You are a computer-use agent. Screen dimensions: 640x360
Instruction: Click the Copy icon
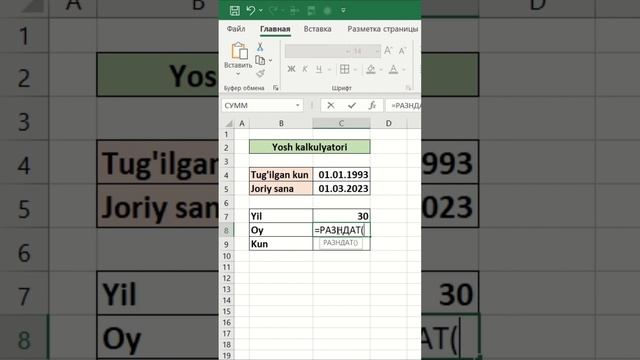tap(260, 60)
